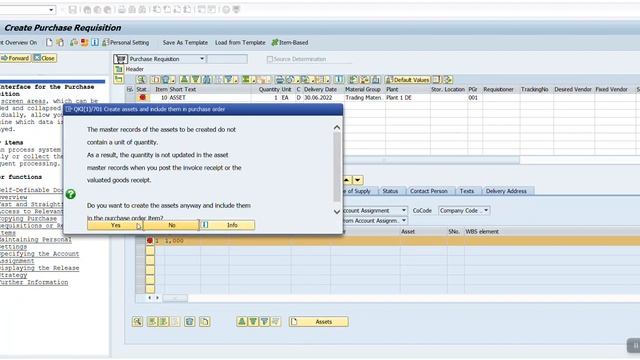Click the Quantity column header
Viewport: 640px width, 360px height.
[x=269, y=89]
